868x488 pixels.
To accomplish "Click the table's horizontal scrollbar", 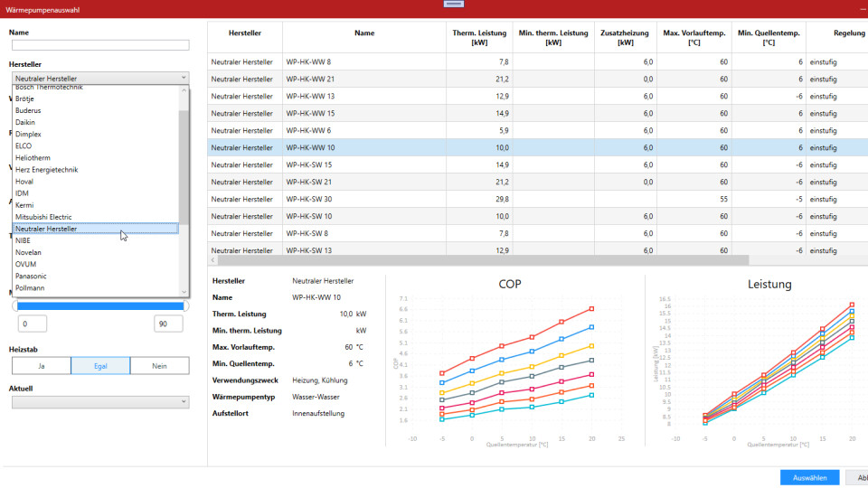I will click(479, 260).
